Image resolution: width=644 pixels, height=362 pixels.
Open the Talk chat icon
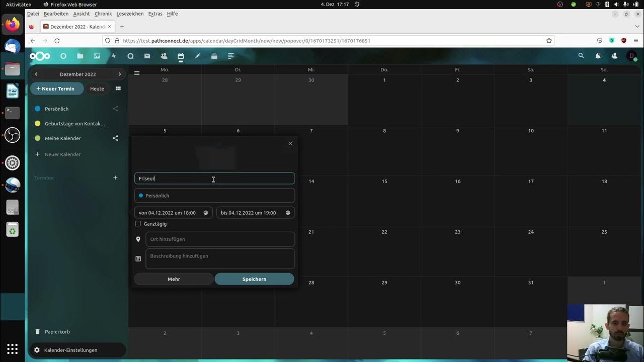(x=130, y=56)
